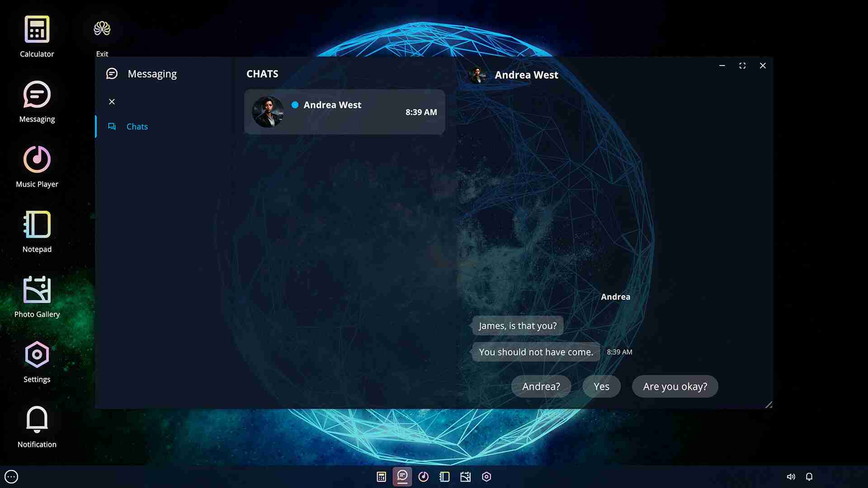Image resolution: width=868 pixels, height=488 pixels.
Task: Expand the more apps menu ellipsis
Action: (11, 477)
